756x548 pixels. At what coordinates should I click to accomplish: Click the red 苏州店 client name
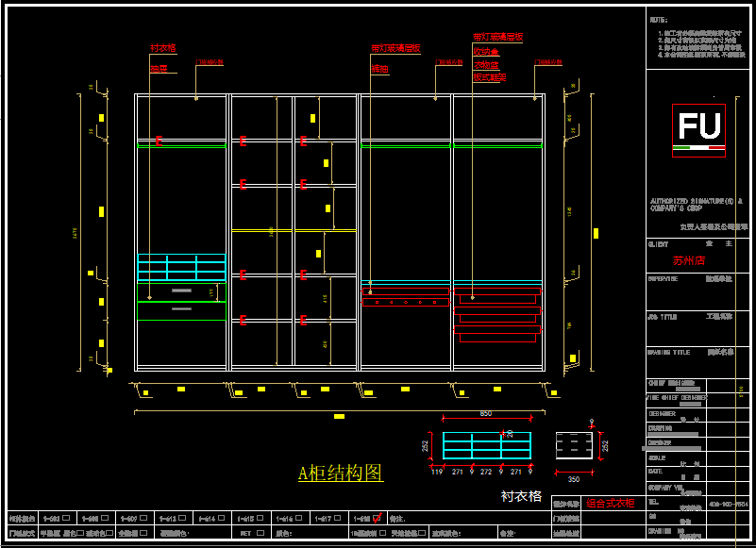689,260
